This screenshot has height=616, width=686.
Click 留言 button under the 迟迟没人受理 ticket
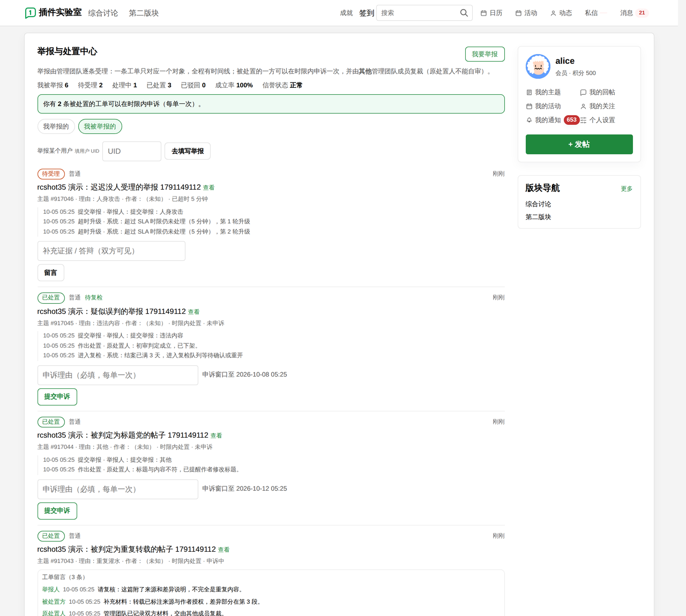(x=51, y=273)
